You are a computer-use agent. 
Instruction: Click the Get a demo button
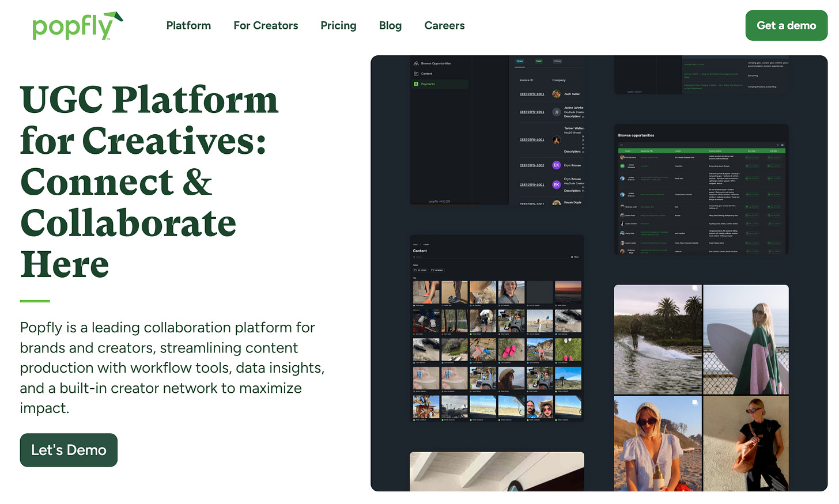pyautogui.click(x=786, y=25)
